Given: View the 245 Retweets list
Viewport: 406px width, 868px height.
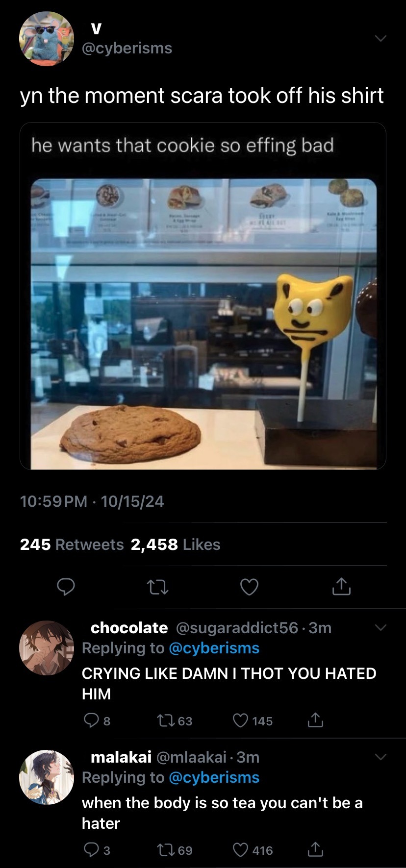Looking at the screenshot, I should click(72, 545).
